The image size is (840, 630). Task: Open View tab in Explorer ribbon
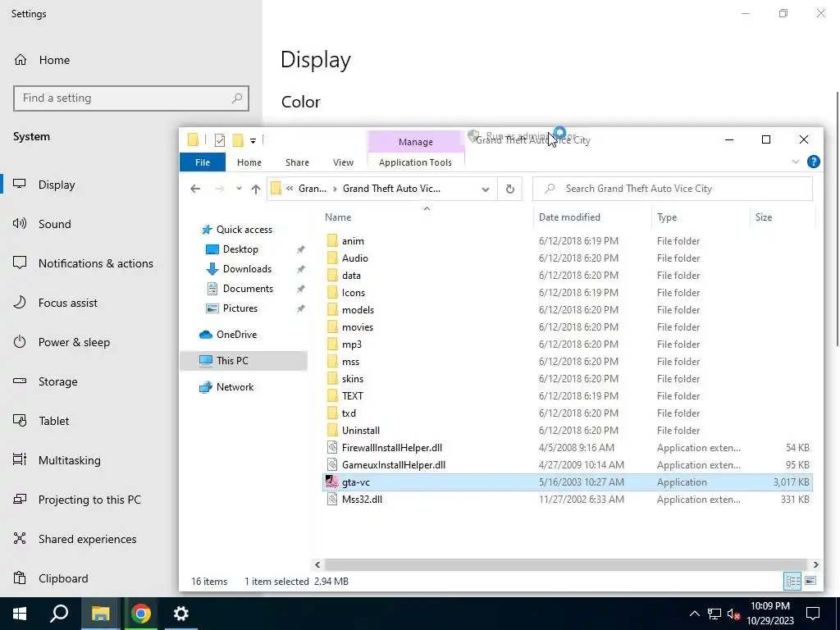(343, 162)
